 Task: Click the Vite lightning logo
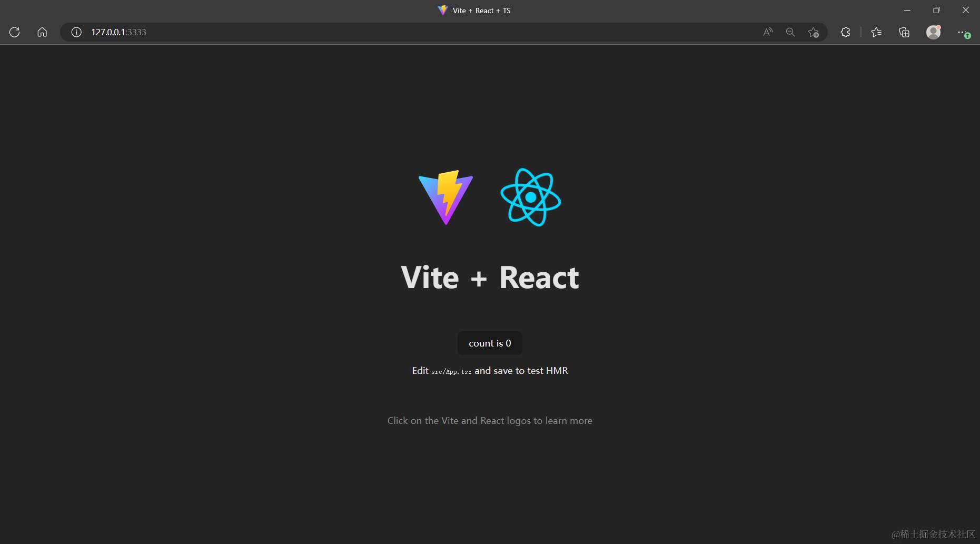pos(446,197)
